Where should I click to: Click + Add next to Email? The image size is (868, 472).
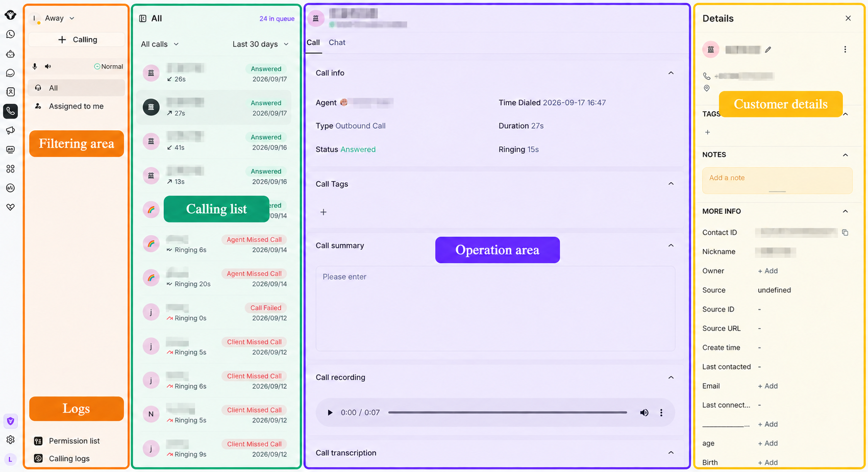[767, 386]
